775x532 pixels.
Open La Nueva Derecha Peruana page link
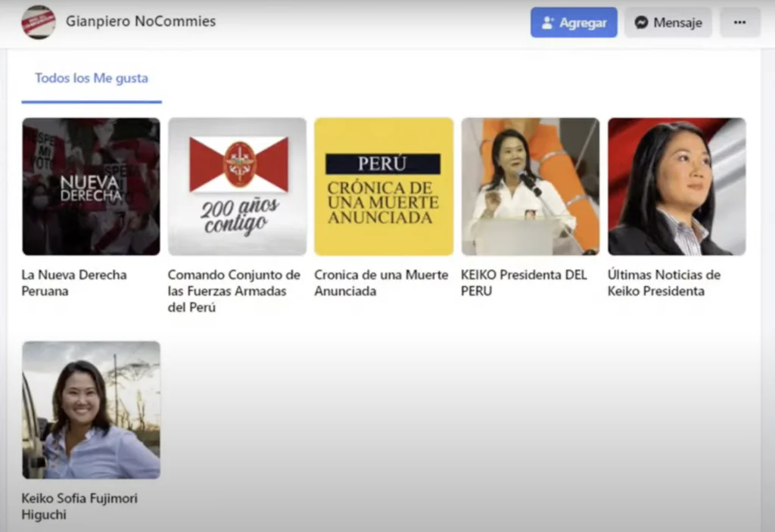[74, 283]
